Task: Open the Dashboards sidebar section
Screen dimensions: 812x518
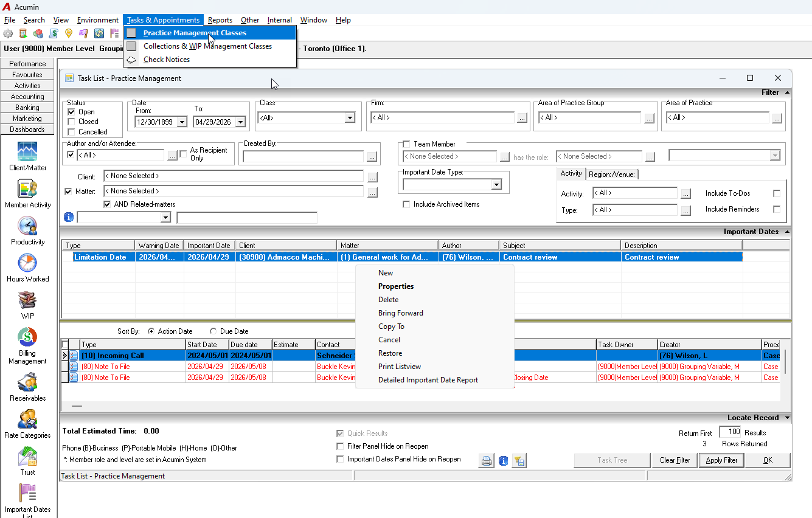Action: pyautogui.click(x=27, y=129)
